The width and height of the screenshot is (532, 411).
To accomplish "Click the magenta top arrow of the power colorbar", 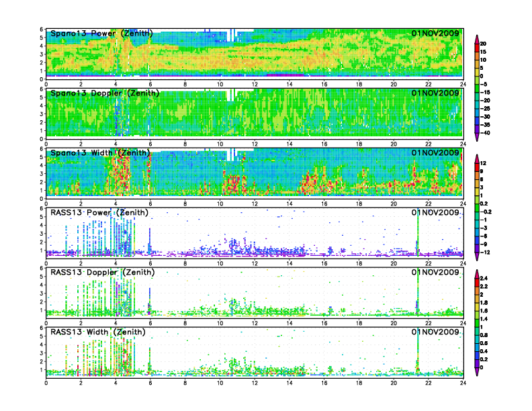I will coord(477,39).
